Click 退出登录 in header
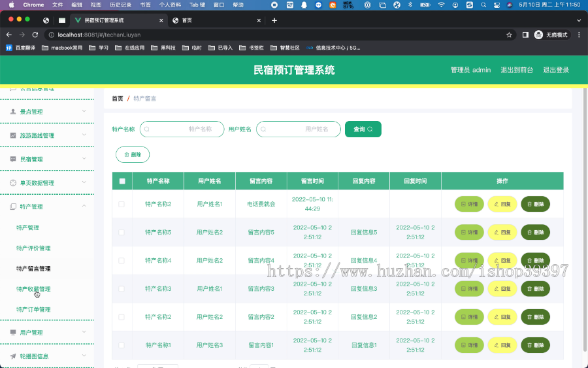This screenshot has height=368, width=588. coord(556,70)
